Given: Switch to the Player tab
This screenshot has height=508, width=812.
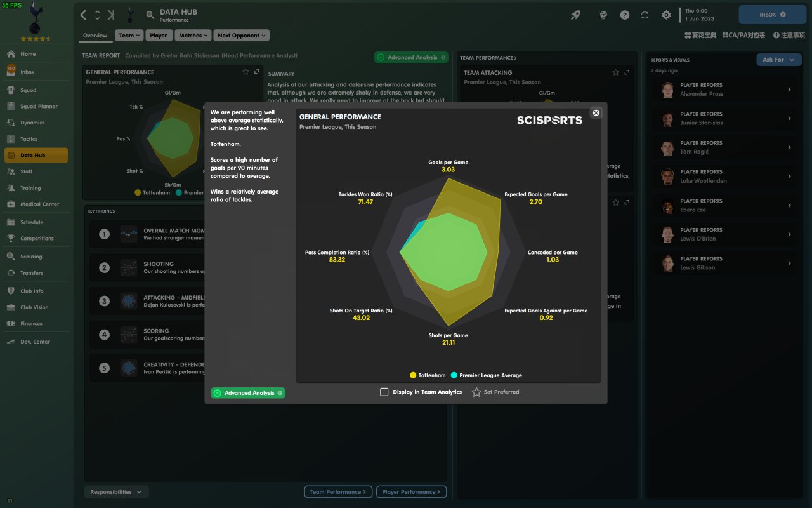Looking at the screenshot, I should (159, 36).
